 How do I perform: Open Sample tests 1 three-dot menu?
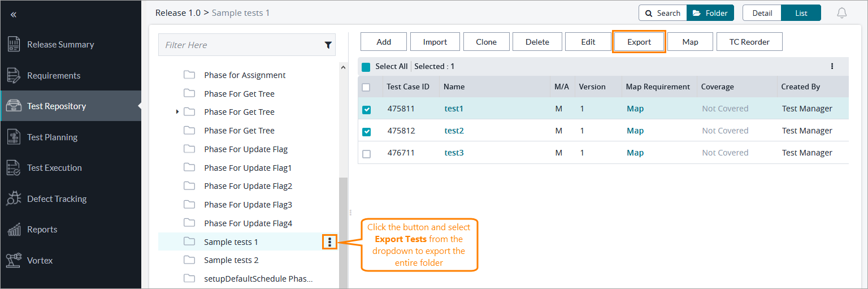point(329,242)
